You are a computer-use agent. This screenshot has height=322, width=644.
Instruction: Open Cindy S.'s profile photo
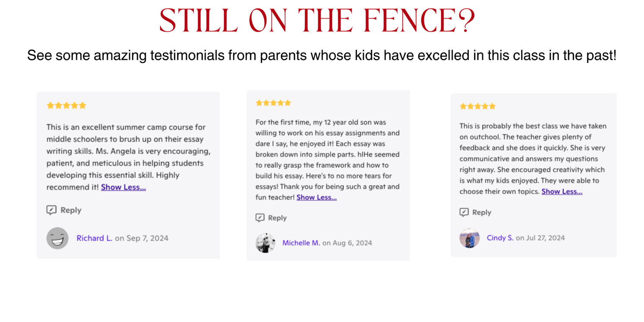[x=470, y=238]
